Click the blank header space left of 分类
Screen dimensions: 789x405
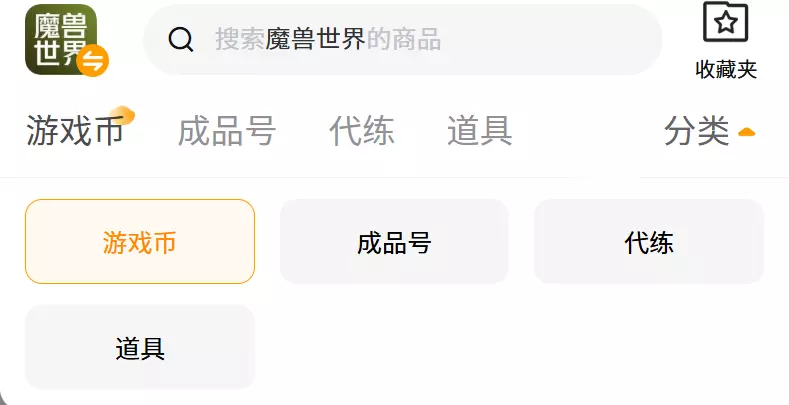[x=588, y=131]
